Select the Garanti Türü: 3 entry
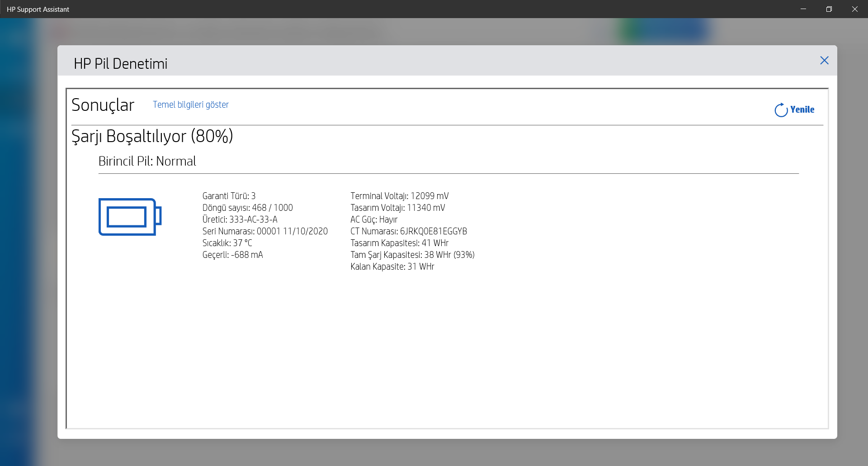This screenshot has height=466, width=868. pyautogui.click(x=229, y=196)
